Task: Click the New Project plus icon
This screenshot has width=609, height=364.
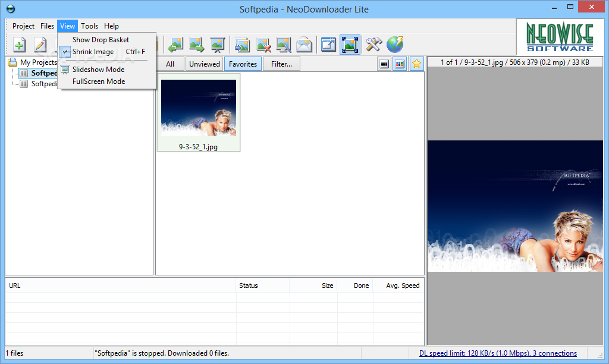Action: (x=19, y=45)
